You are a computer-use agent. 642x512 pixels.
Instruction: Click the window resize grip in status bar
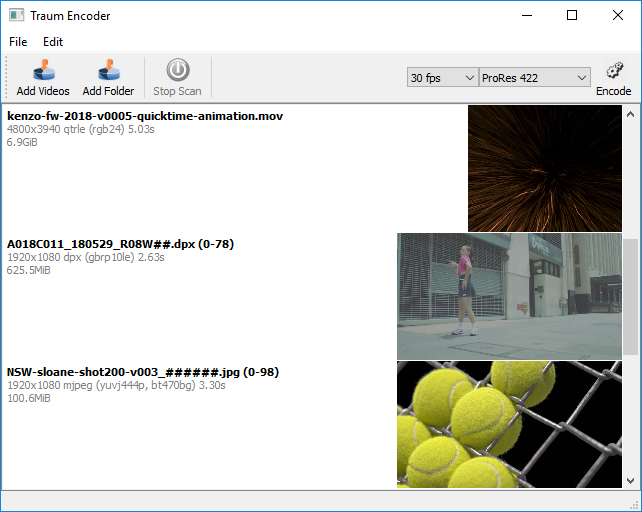point(635,505)
